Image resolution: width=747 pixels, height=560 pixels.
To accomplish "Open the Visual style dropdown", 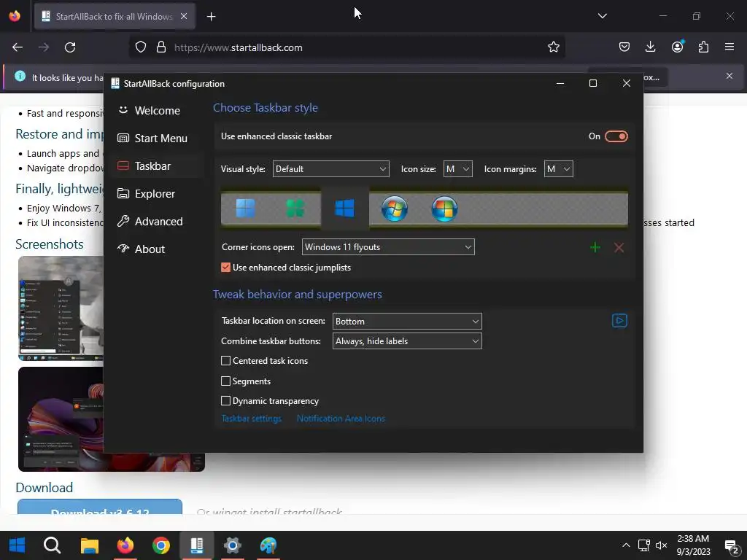I will (x=330, y=169).
